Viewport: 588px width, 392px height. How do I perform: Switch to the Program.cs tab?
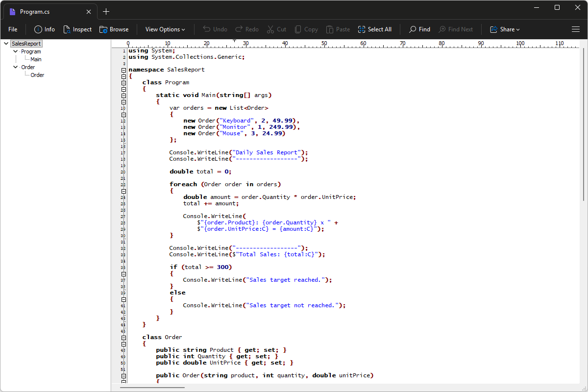[49, 12]
